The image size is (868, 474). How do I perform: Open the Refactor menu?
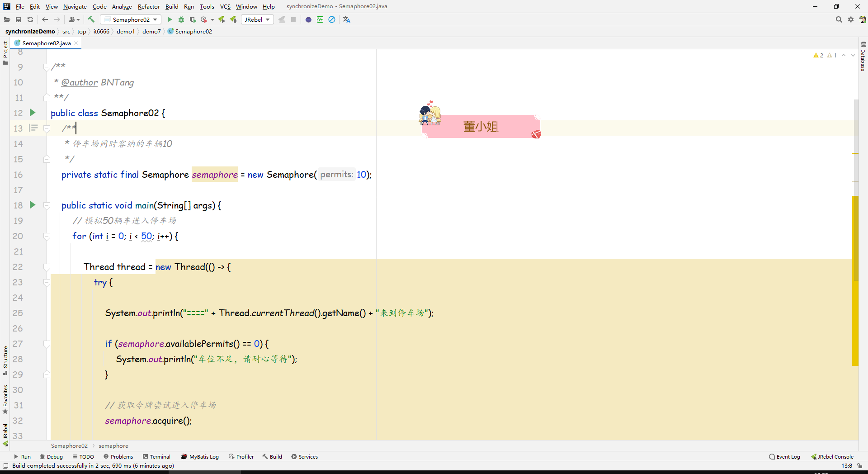(149, 6)
